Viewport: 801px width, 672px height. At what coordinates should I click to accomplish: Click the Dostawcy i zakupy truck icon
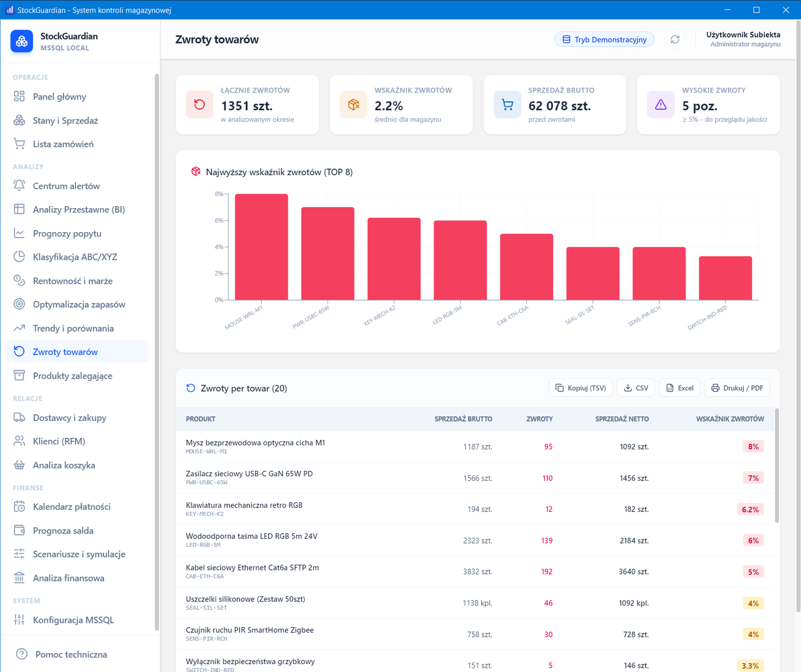(19, 417)
